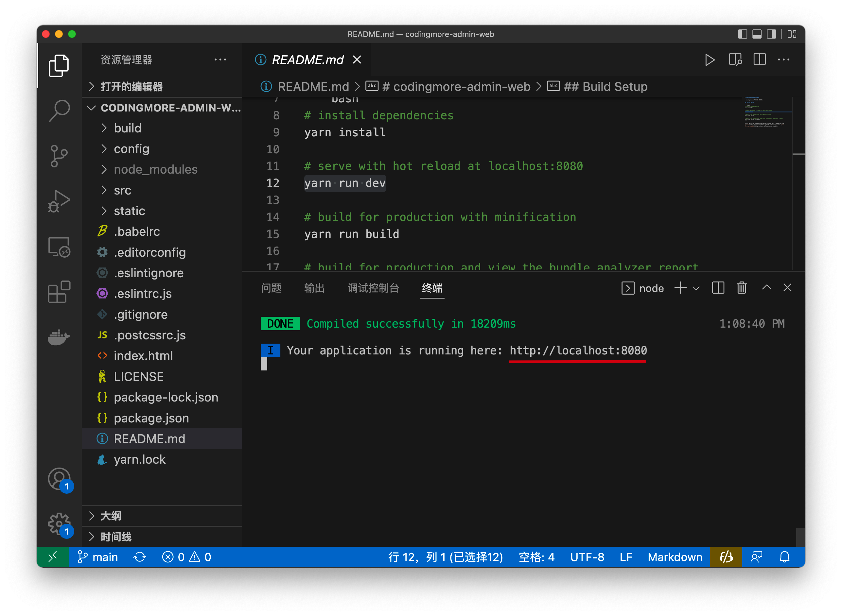Open the Source Control view

click(59, 156)
